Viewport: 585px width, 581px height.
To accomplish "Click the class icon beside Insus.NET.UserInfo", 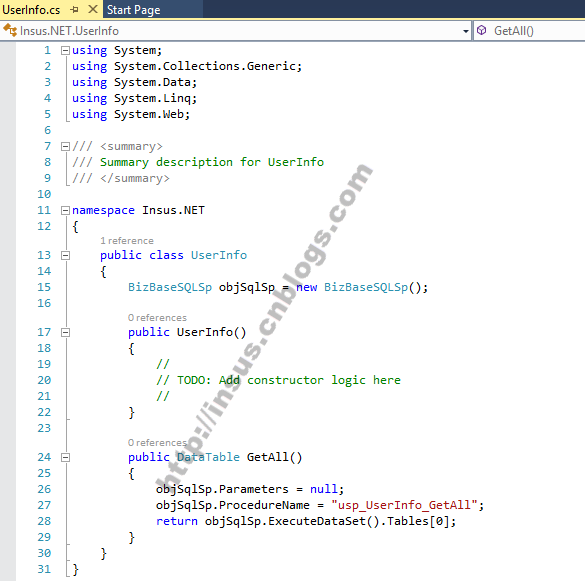I will pos(10,31).
